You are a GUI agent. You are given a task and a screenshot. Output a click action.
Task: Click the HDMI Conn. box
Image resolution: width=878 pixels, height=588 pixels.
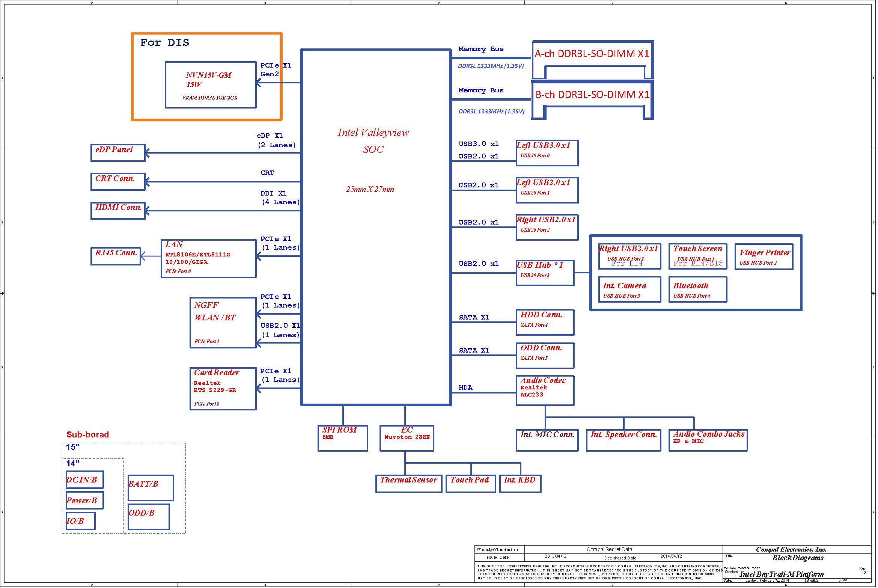point(118,211)
